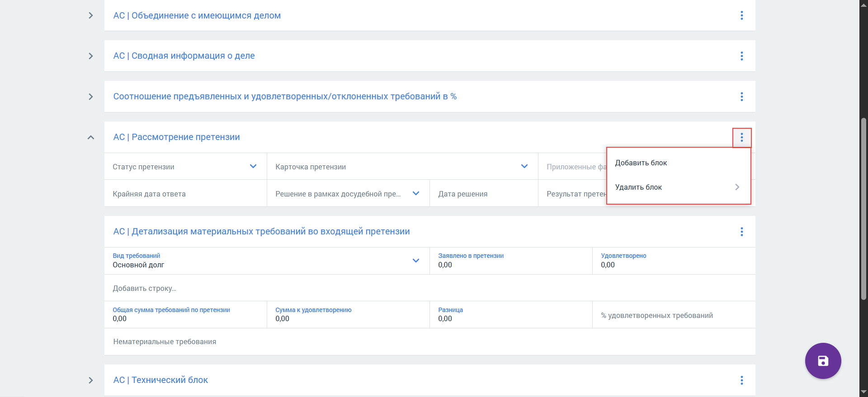Click the Соотношение предъявленных и удовлетворенных title
The width and height of the screenshot is (868, 397).
pyautogui.click(x=285, y=97)
